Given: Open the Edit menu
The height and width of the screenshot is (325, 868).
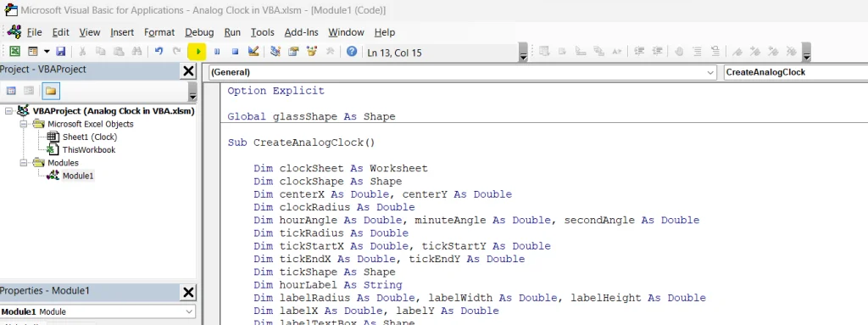Looking at the screenshot, I should pos(61,32).
